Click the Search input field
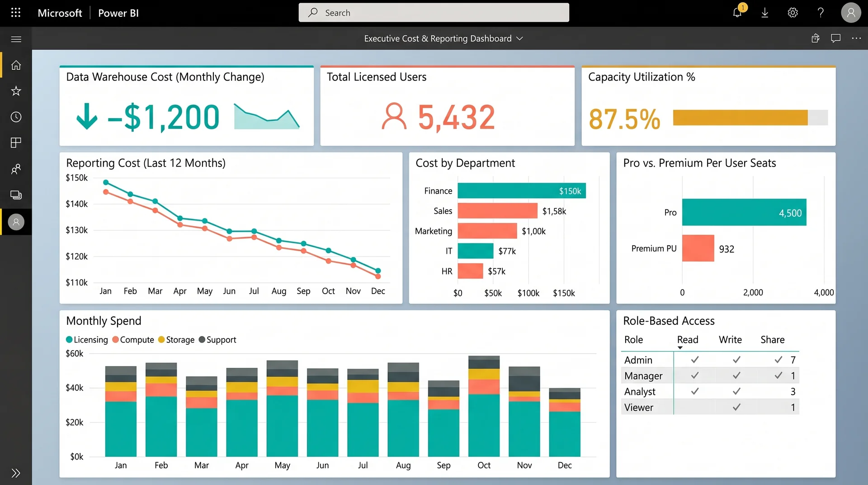The image size is (868, 485). coord(434,13)
